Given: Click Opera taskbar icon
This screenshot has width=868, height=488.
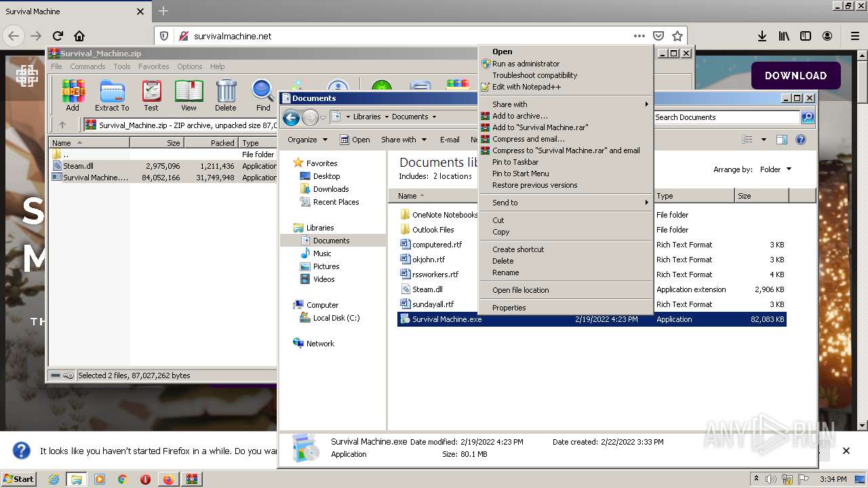Looking at the screenshot, I should coord(145,479).
